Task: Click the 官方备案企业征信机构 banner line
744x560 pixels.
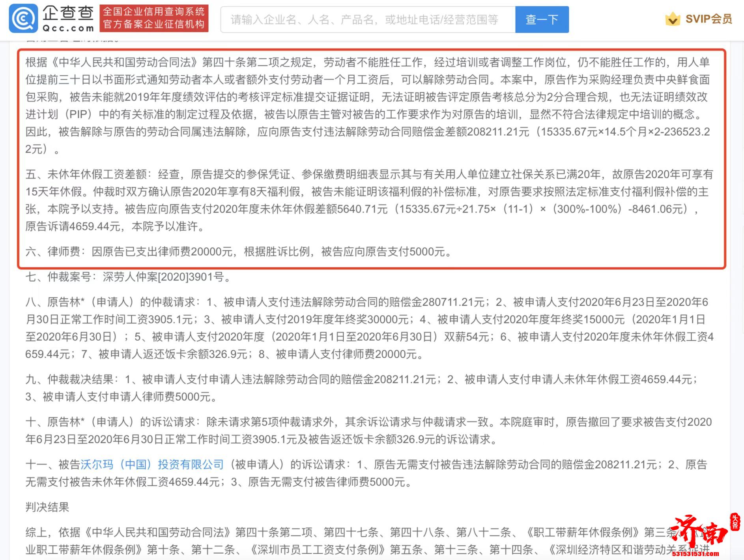Action: coord(155,24)
